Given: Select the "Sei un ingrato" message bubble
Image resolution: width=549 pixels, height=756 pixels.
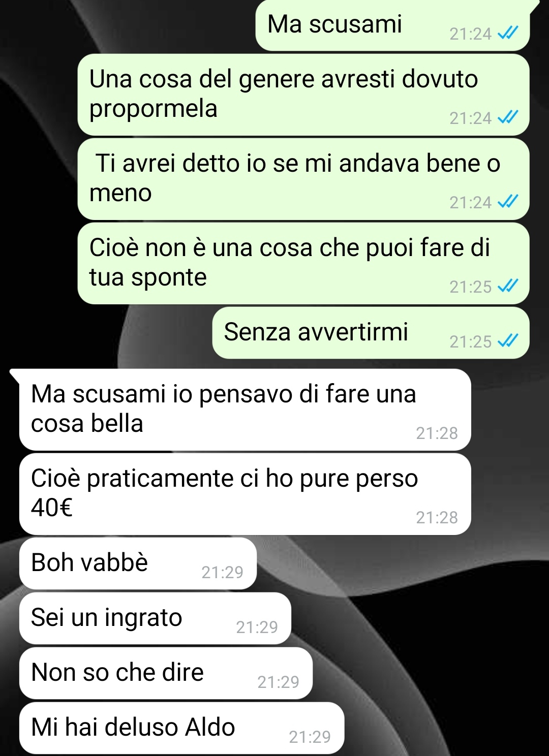Looking at the screenshot, I should point(155,619).
